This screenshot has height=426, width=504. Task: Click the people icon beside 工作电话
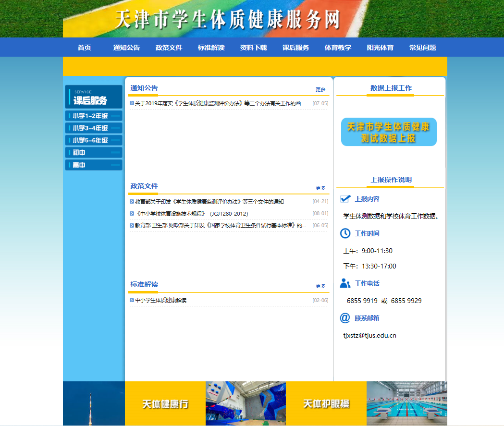pos(345,283)
